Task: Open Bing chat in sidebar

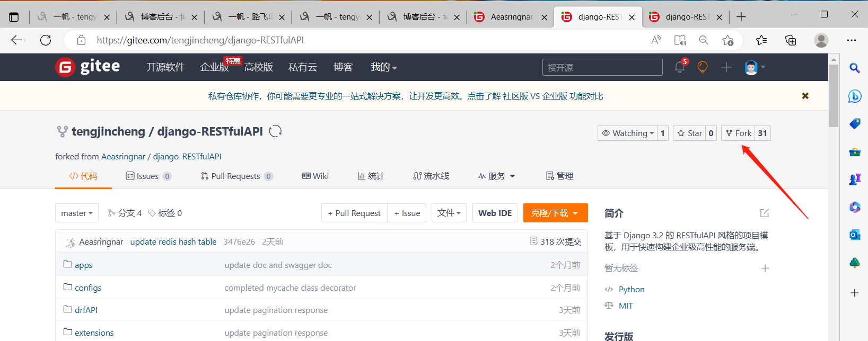Action: tap(854, 96)
